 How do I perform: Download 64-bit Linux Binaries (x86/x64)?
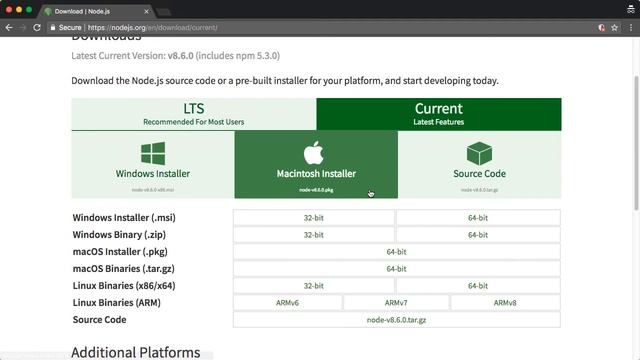[478, 286]
